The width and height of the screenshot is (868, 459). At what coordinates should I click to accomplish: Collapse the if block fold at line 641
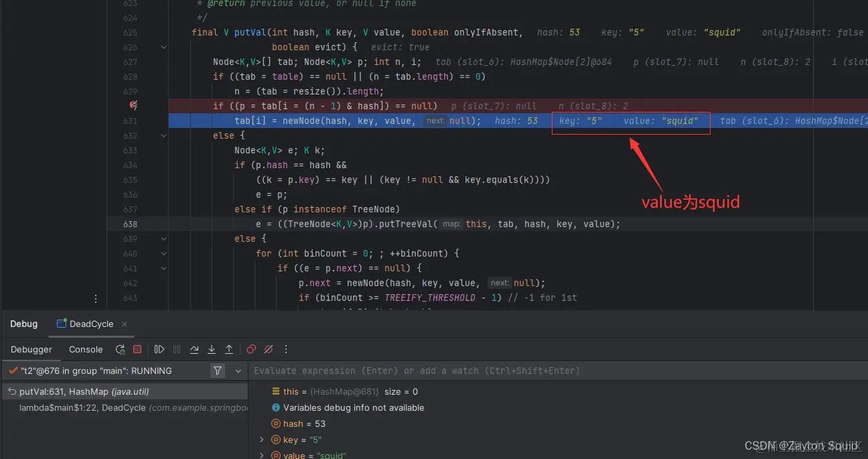(164, 268)
